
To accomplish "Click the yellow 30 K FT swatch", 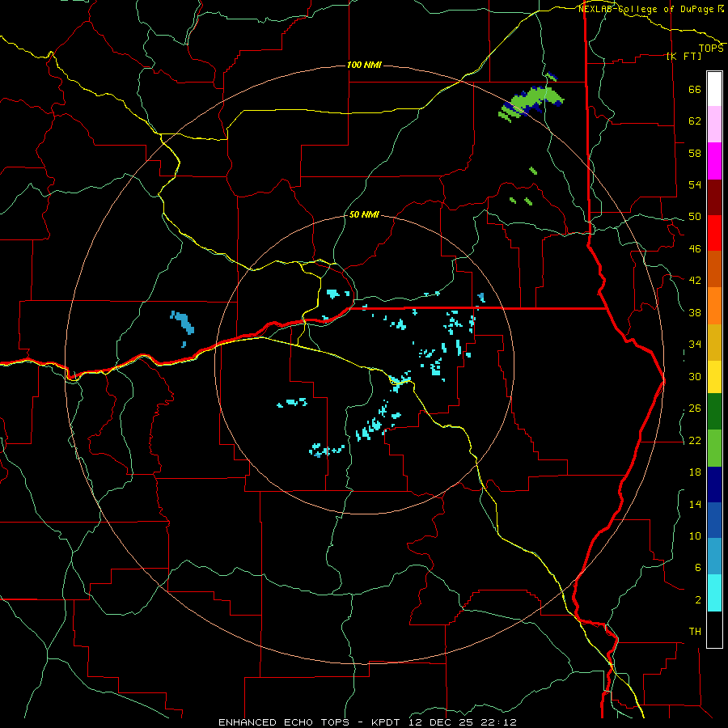I will click(714, 377).
